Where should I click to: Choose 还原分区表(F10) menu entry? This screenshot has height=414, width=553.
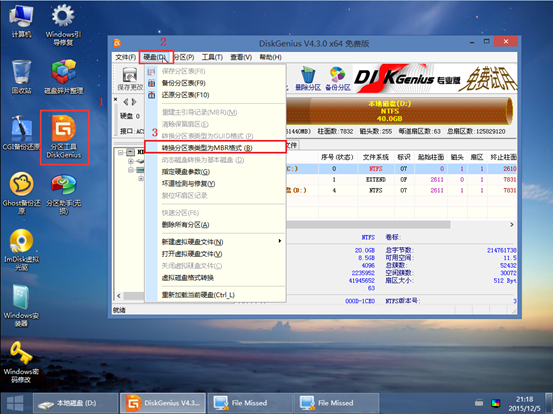point(215,95)
